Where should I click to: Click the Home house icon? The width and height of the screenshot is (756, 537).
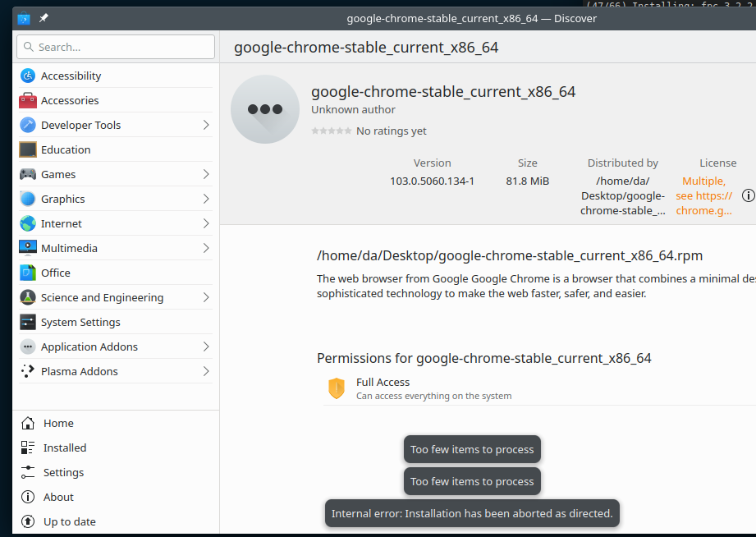tap(28, 423)
